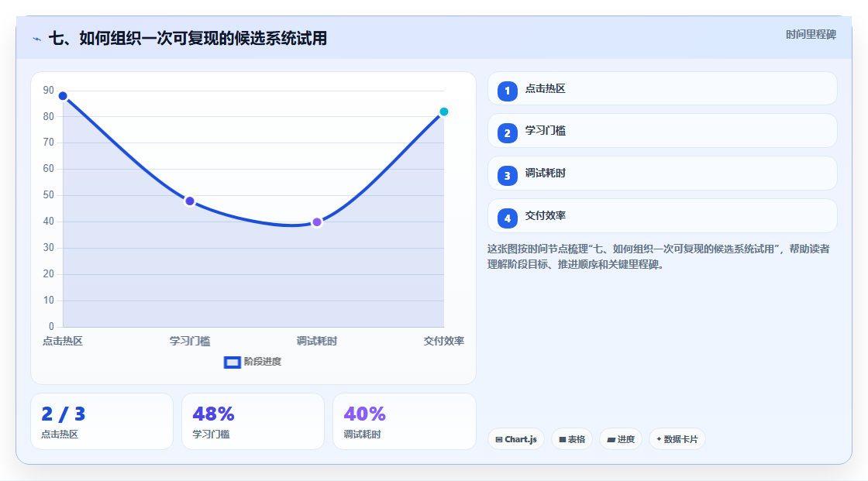The width and height of the screenshot is (868, 481).
Task: Click the x-axis label 点击热区
Action: tap(63, 342)
